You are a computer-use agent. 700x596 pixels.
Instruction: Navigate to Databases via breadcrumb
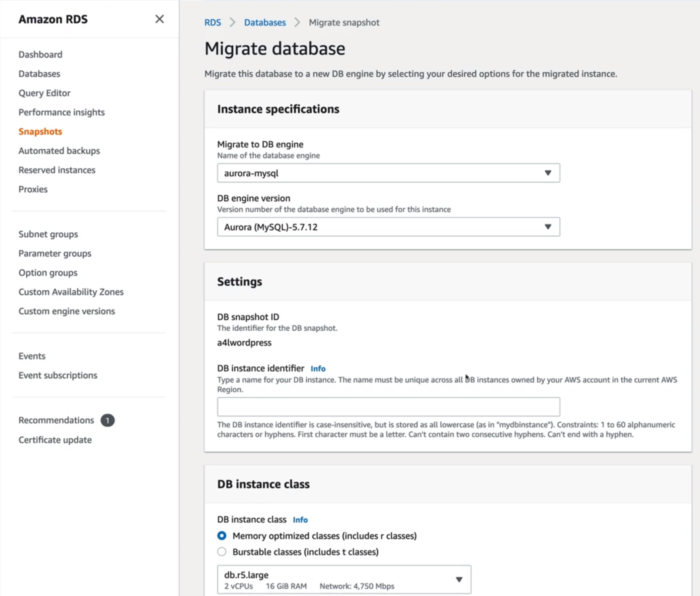265,22
